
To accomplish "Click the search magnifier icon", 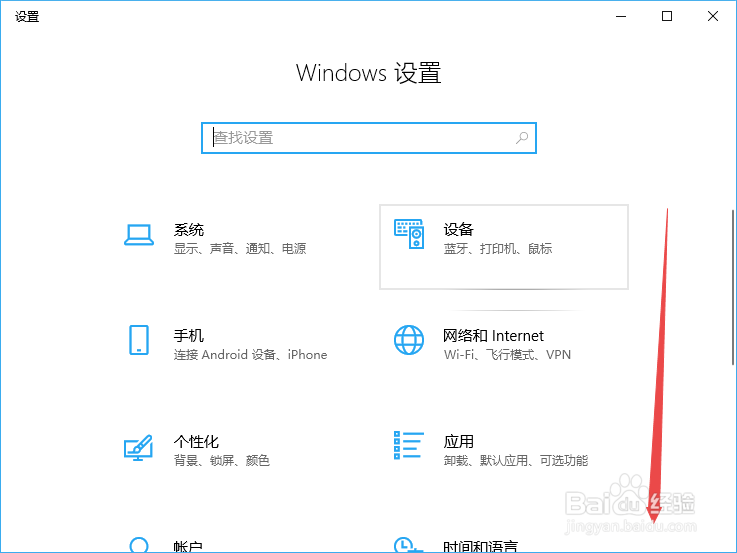I will pos(522,138).
